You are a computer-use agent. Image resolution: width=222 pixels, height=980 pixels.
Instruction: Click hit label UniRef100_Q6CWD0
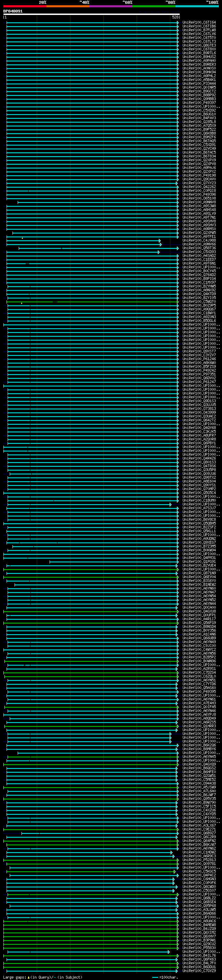tap(199, 886)
